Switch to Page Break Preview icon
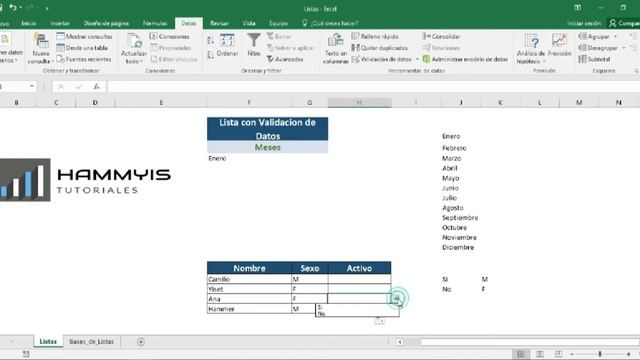 (558, 354)
